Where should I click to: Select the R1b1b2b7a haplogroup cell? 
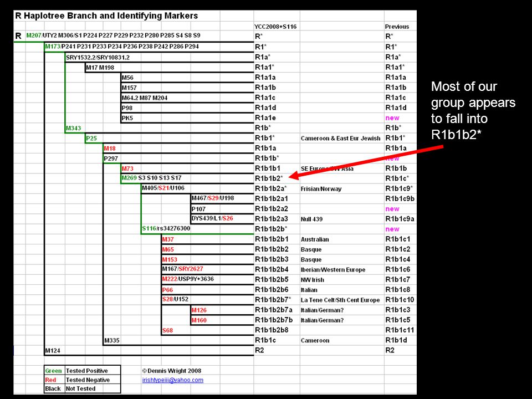point(273,310)
